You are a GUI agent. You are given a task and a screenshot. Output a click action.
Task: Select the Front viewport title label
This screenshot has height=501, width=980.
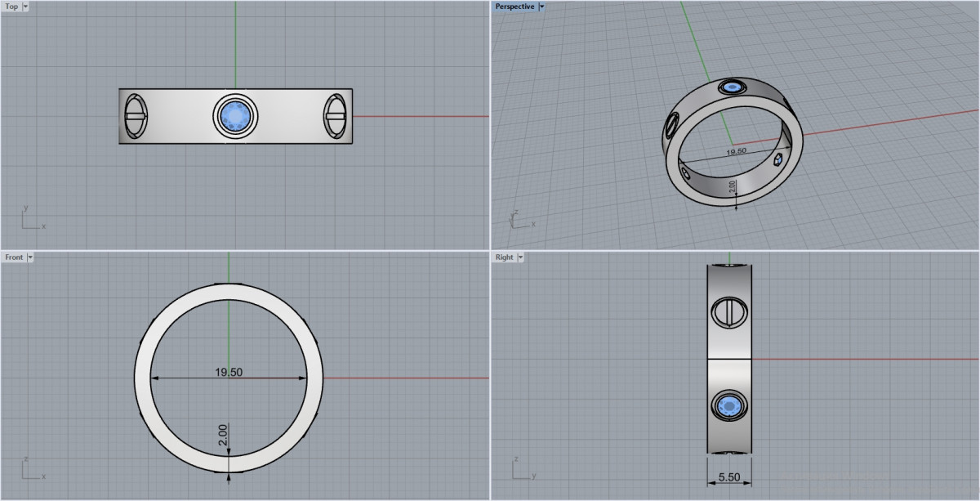14,257
